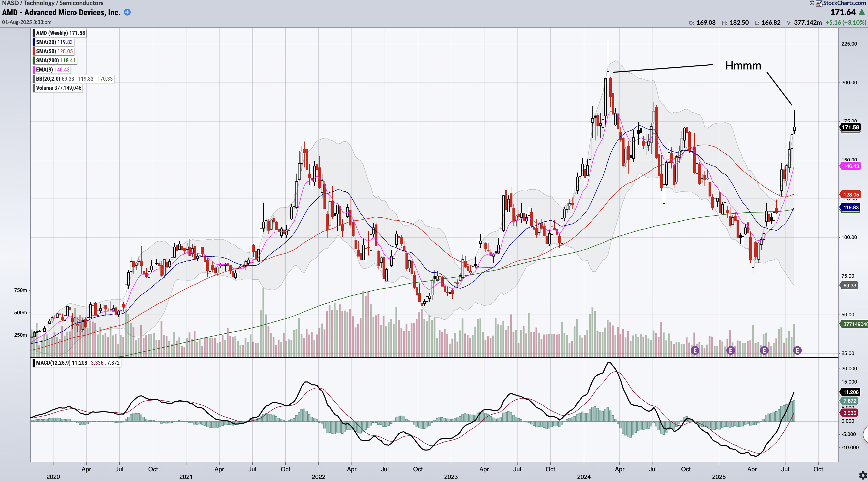Open the latest earnings marker after Jul 2025

[x=797, y=350]
